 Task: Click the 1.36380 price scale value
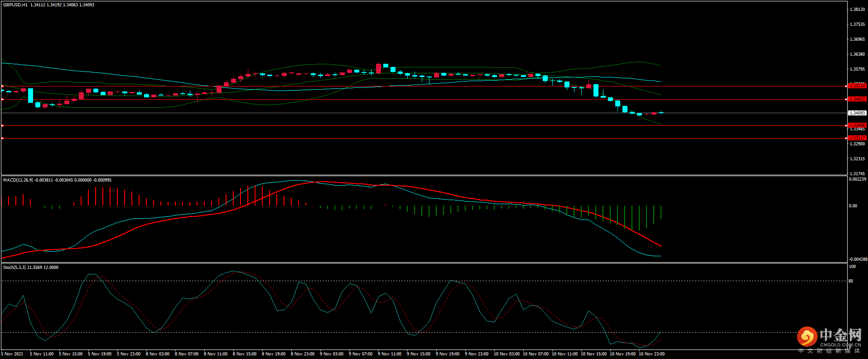(x=857, y=54)
